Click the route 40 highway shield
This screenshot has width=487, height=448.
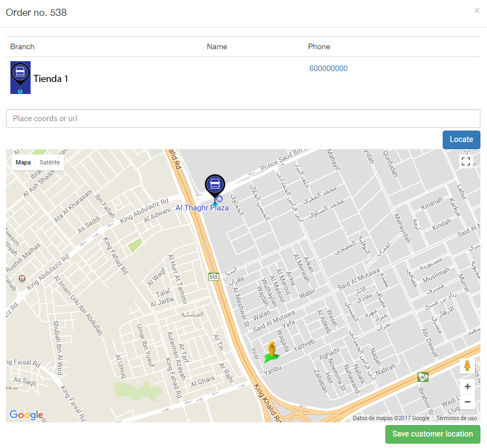[423, 377]
